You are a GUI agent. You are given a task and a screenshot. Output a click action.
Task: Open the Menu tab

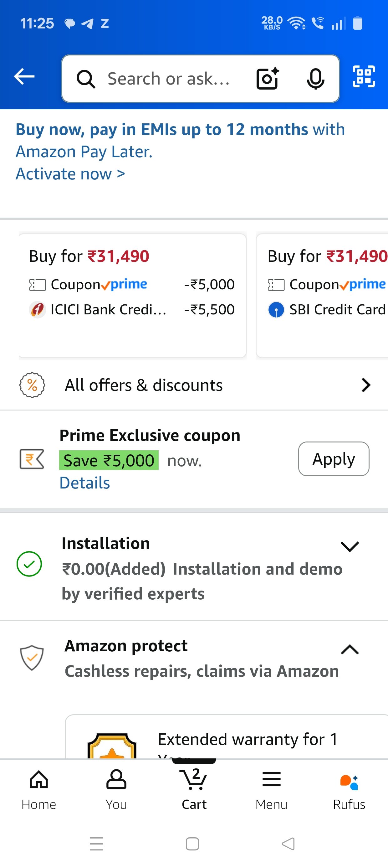[x=272, y=789]
